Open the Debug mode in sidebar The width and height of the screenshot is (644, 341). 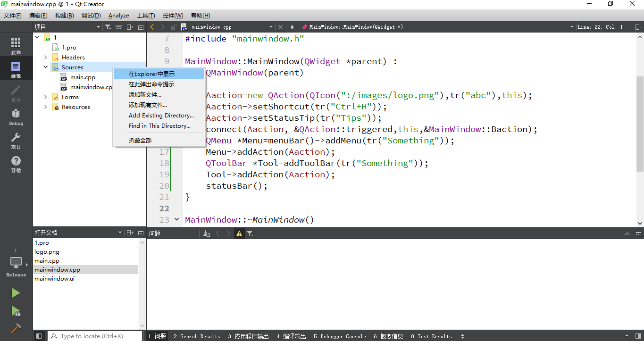(16, 116)
